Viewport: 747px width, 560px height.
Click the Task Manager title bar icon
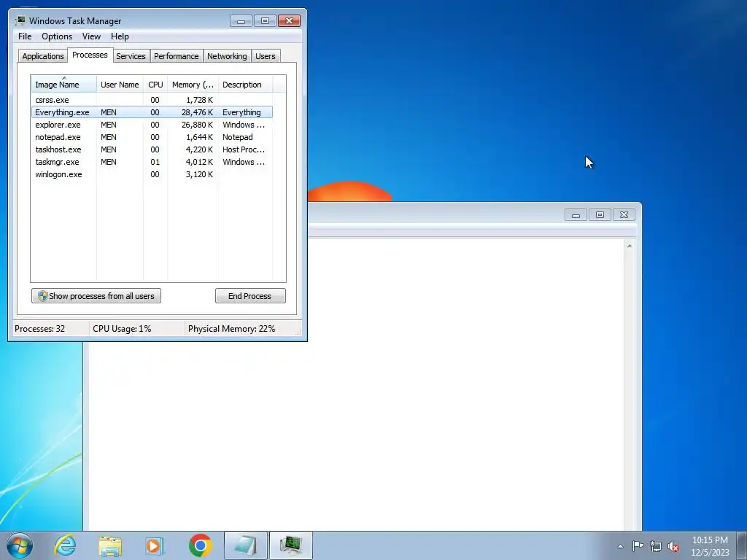[x=20, y=20]
